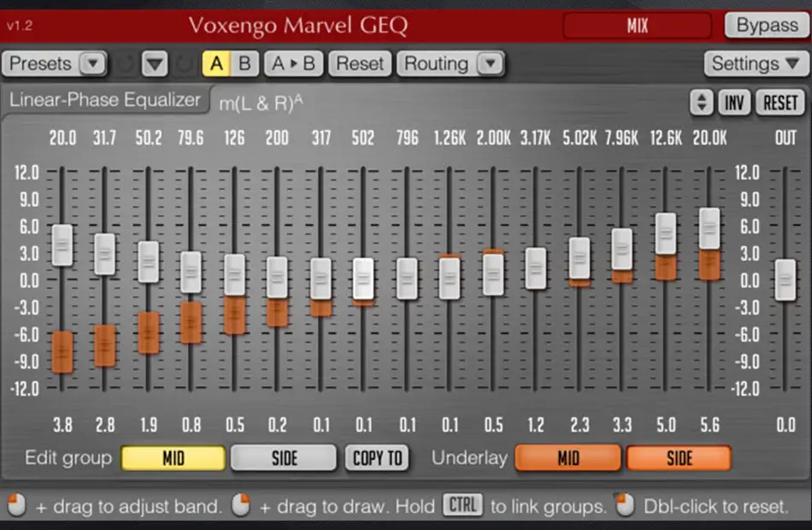Copy state A to B

[294, 64]
